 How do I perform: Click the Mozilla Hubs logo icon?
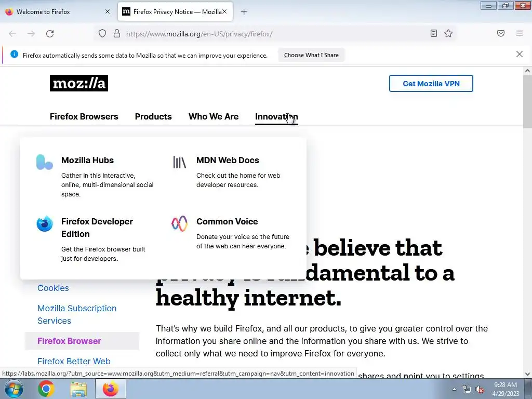pos(45,162)
